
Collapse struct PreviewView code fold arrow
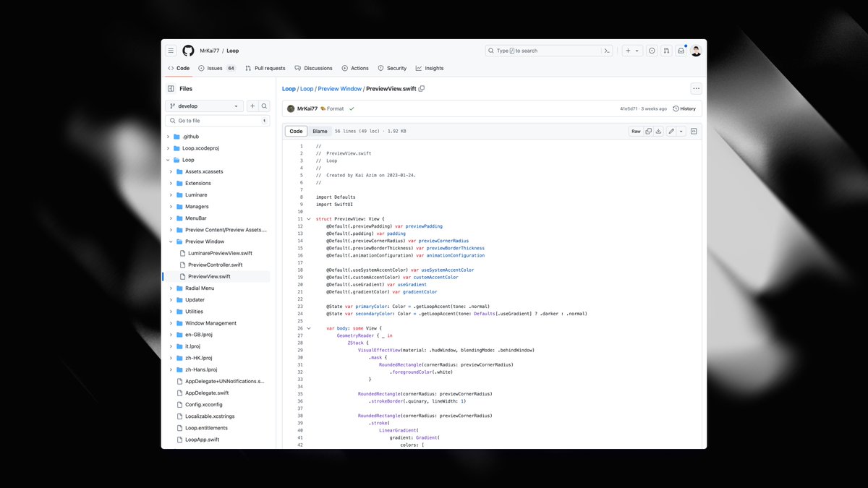(309, 218)
